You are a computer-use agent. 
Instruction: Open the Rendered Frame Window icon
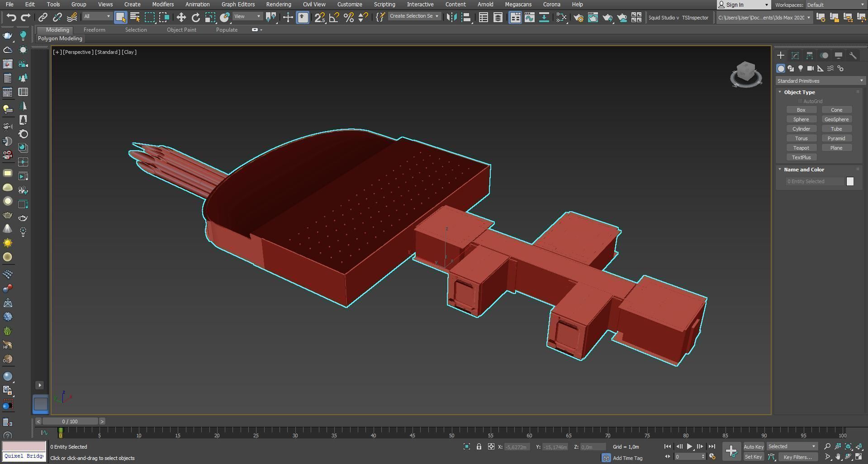coord(593,17)
